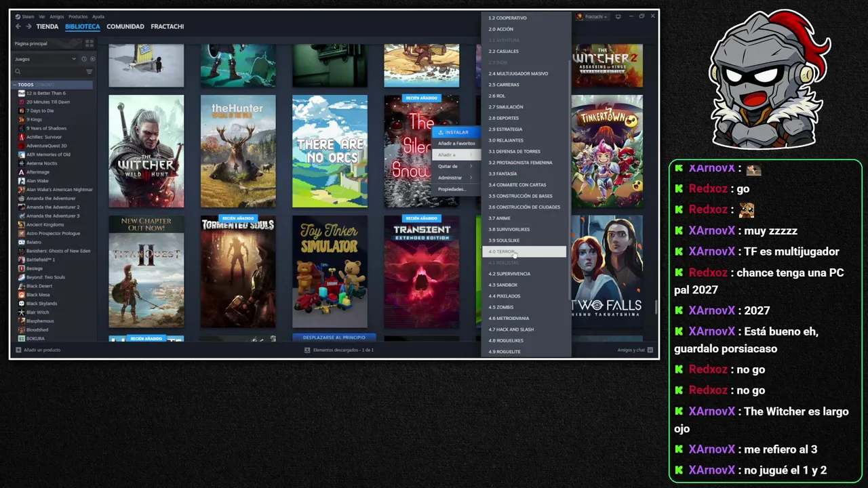This screenshot has width=868, height=488.
Task: Open Titan Quest II cover
Action: coord(146,272)
